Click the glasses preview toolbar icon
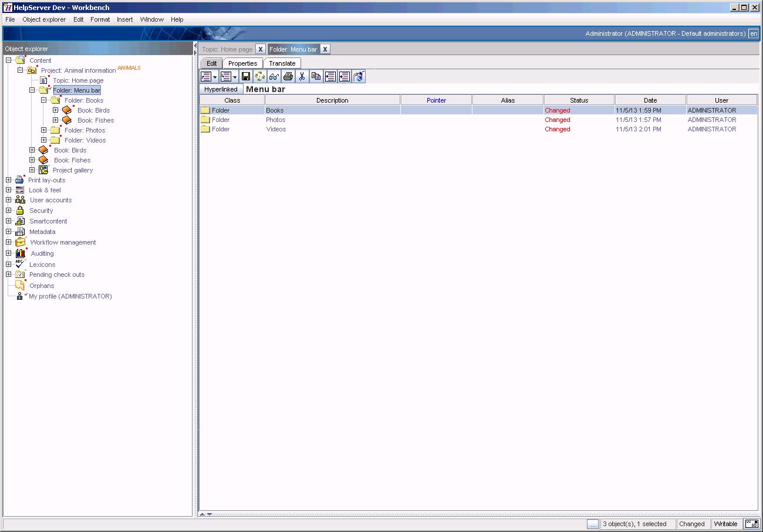The image size is (763, 532). tap(274, 76)
